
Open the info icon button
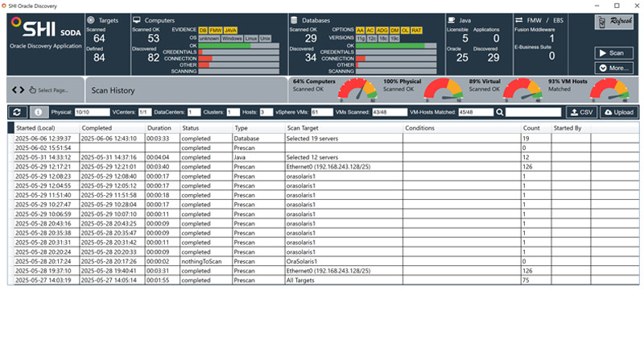(x=38, y=112)
